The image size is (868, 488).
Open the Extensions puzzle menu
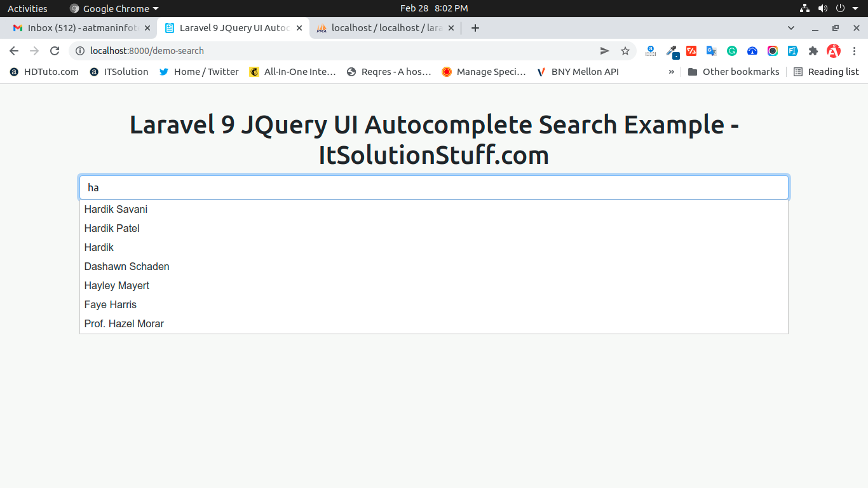click(813, 51)
